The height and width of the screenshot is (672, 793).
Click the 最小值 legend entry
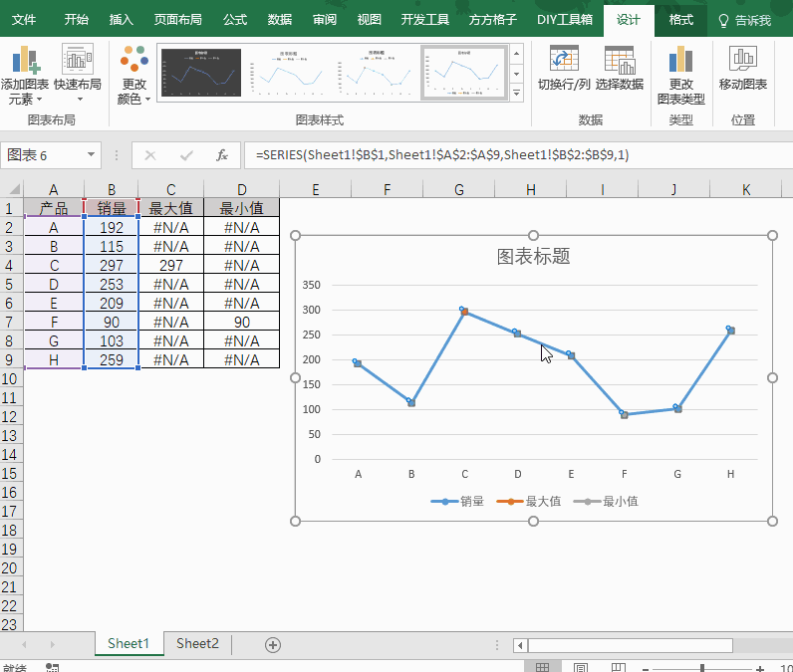(606, 501)
